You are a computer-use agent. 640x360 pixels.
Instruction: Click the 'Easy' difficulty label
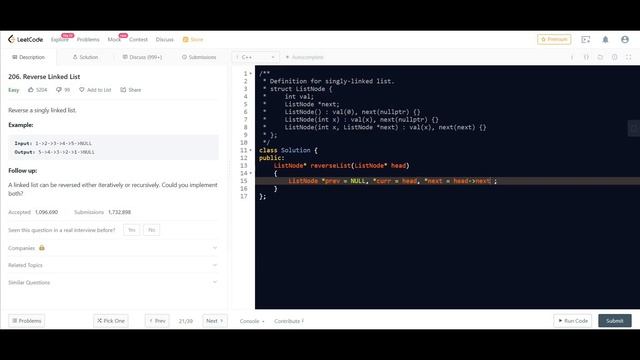13,90
